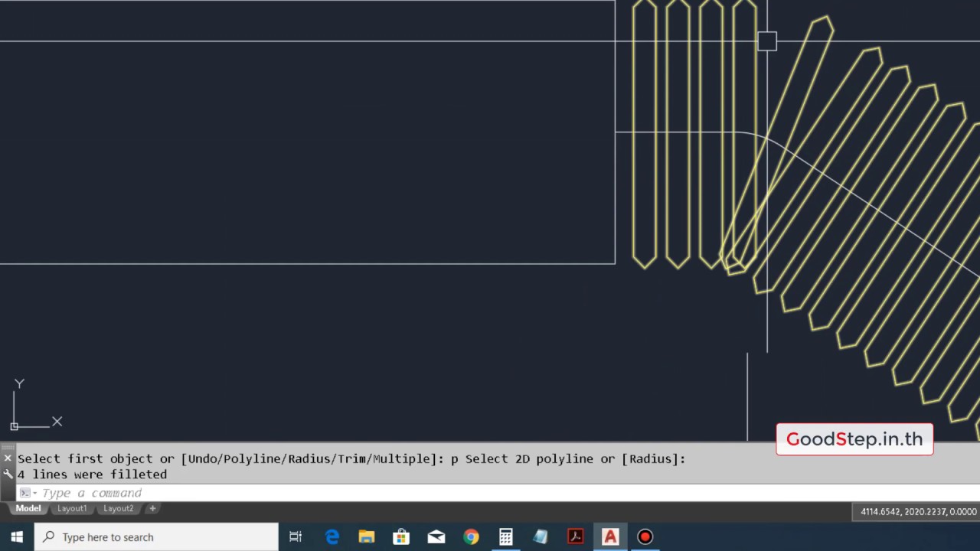Open Adobe Acrobat from taskbar
Image resolution: width=980 pixels, height=551 pixels.
click(x=575, y=537)
